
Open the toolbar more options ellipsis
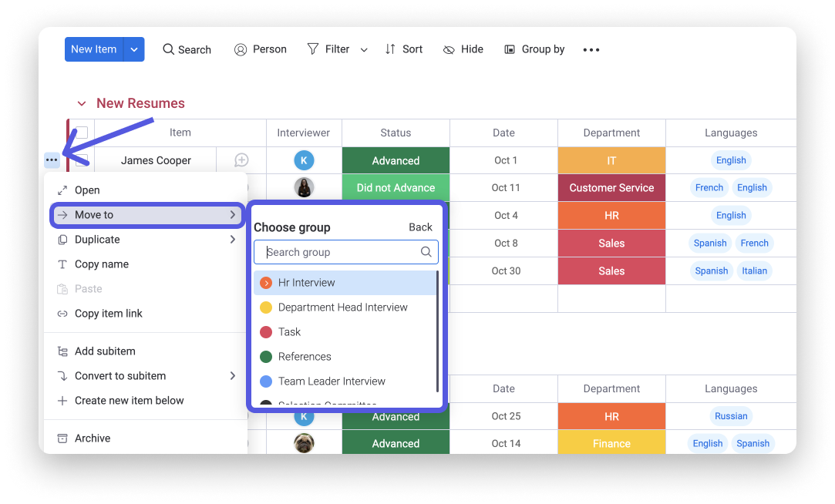click(591, 49)
